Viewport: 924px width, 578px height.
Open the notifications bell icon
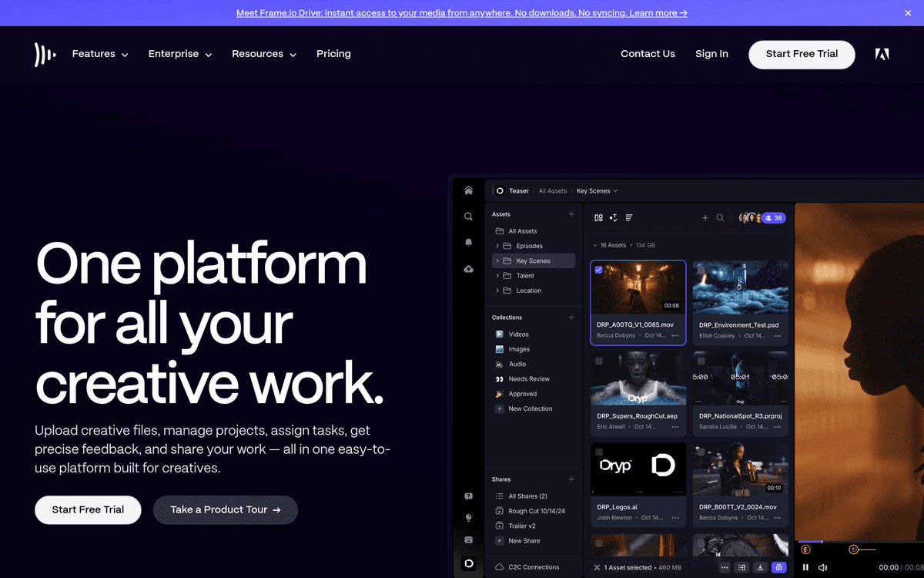pos(468,243)
